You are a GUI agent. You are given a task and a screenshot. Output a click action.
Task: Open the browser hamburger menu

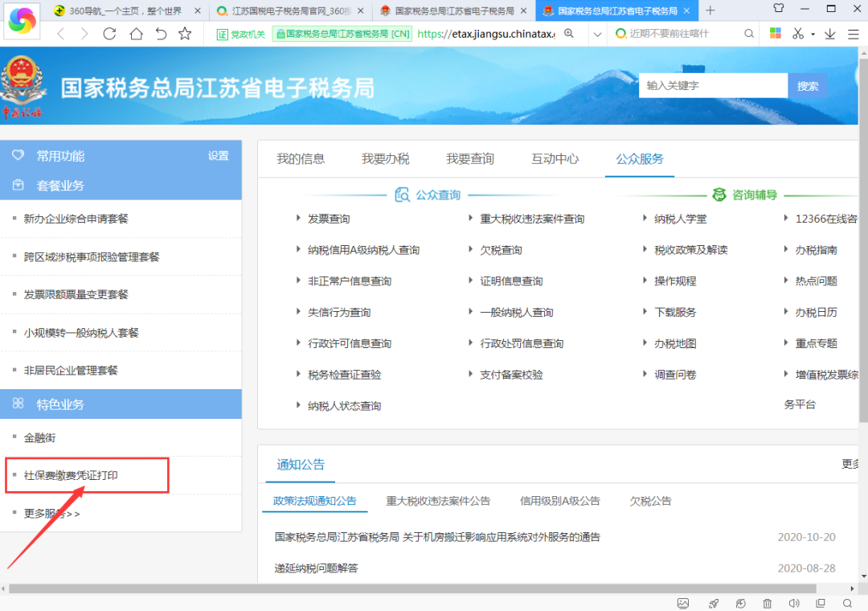pos(854,34)
